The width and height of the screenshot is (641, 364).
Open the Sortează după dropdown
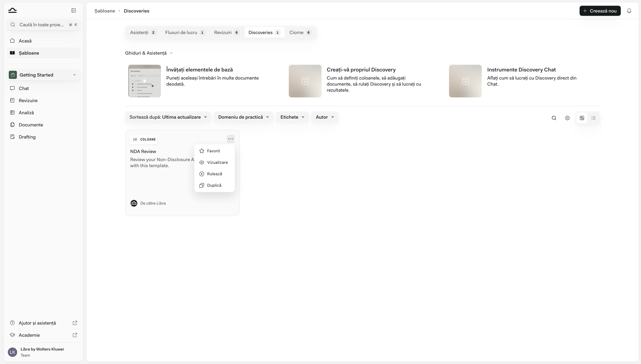coord(168,117)
